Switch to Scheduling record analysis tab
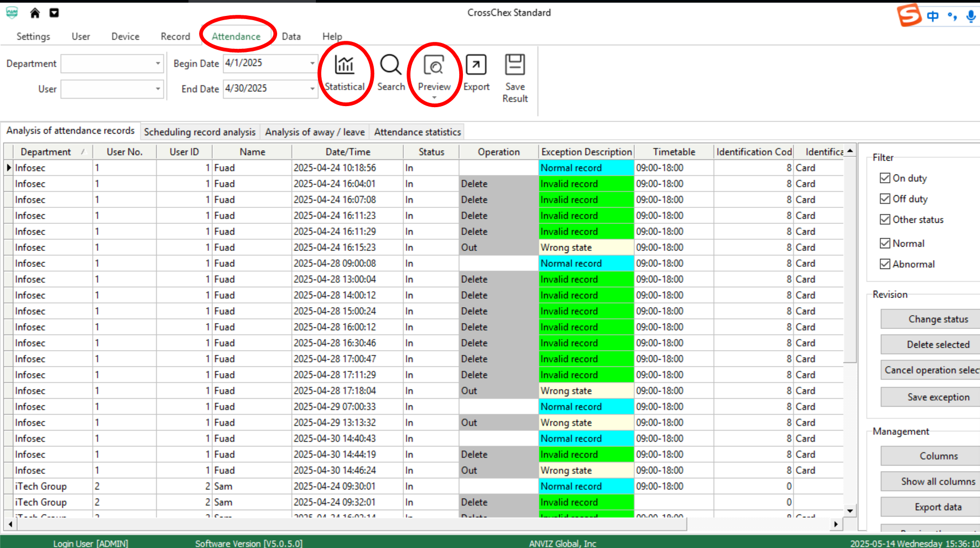Screen dimensions: 980x548 (x=200, y=132)
